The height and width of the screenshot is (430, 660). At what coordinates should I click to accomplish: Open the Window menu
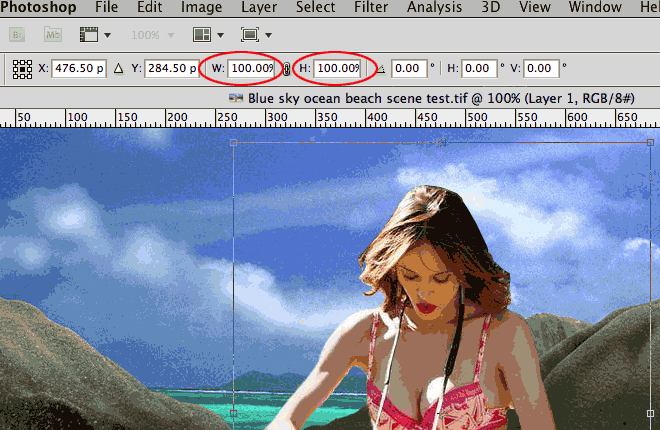point(595,7)
